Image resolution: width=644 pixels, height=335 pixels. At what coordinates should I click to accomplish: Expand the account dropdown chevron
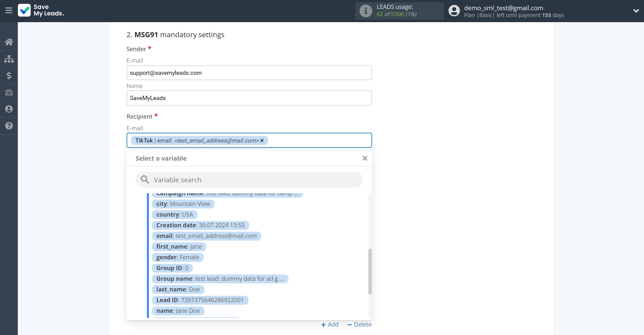point(636,11)
